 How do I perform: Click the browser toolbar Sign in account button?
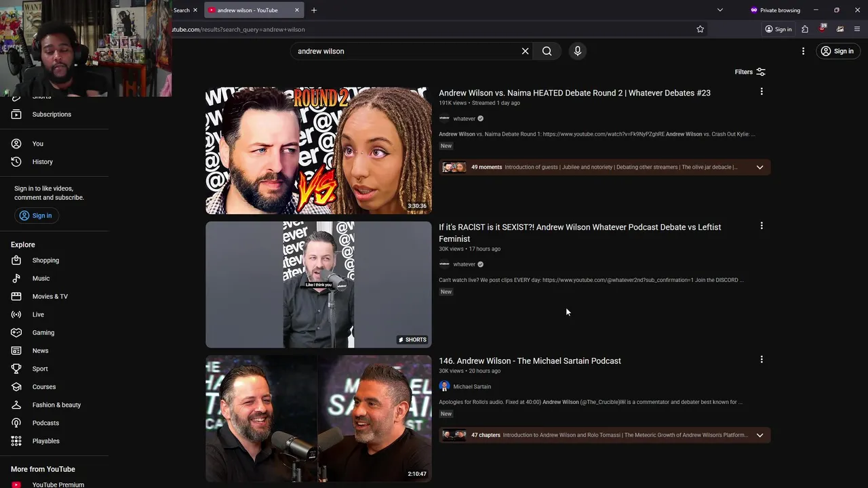point(778,29)
